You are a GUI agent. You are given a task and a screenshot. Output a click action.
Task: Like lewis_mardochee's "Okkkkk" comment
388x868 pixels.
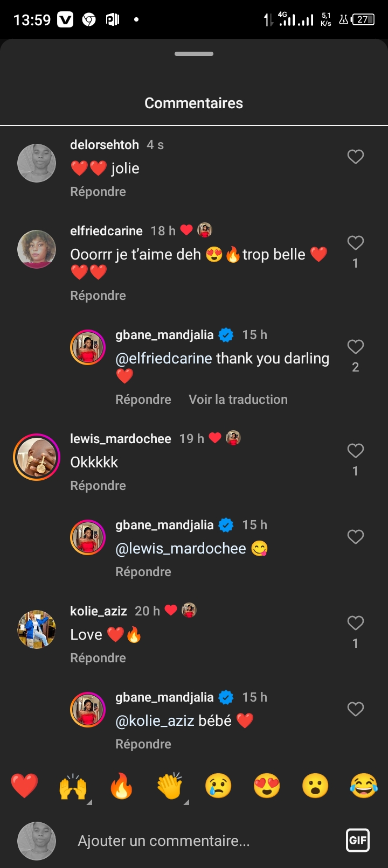(x=355, y=451)
